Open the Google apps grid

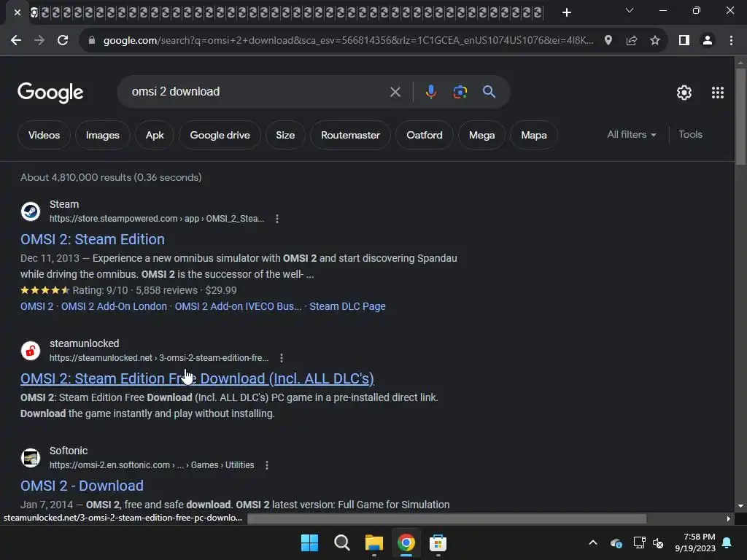718,93
